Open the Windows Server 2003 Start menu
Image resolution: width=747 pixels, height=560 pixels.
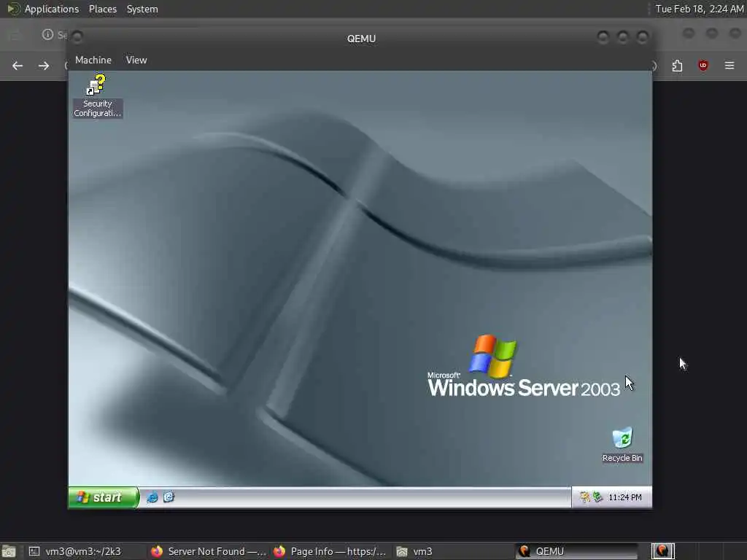coord(104,497)
